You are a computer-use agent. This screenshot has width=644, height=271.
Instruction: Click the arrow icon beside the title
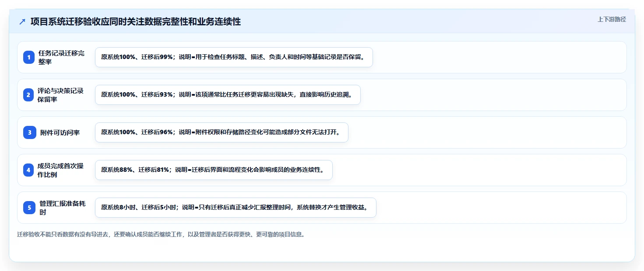click(22, 22)
